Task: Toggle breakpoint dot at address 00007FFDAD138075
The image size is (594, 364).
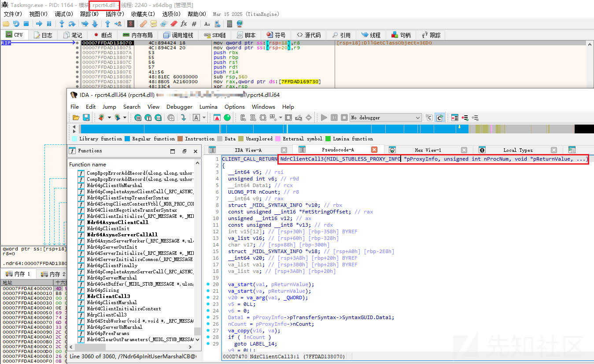Action: coord(77,48)
